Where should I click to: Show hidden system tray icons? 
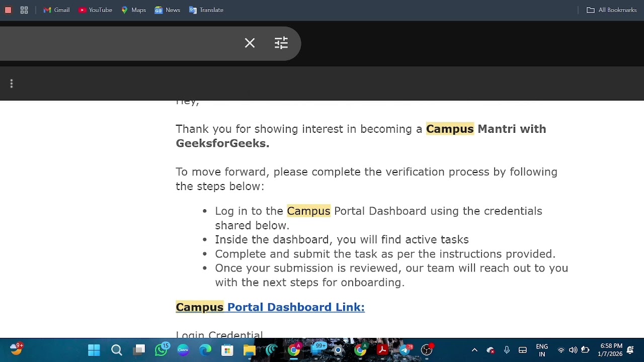(x=474, y=350)
